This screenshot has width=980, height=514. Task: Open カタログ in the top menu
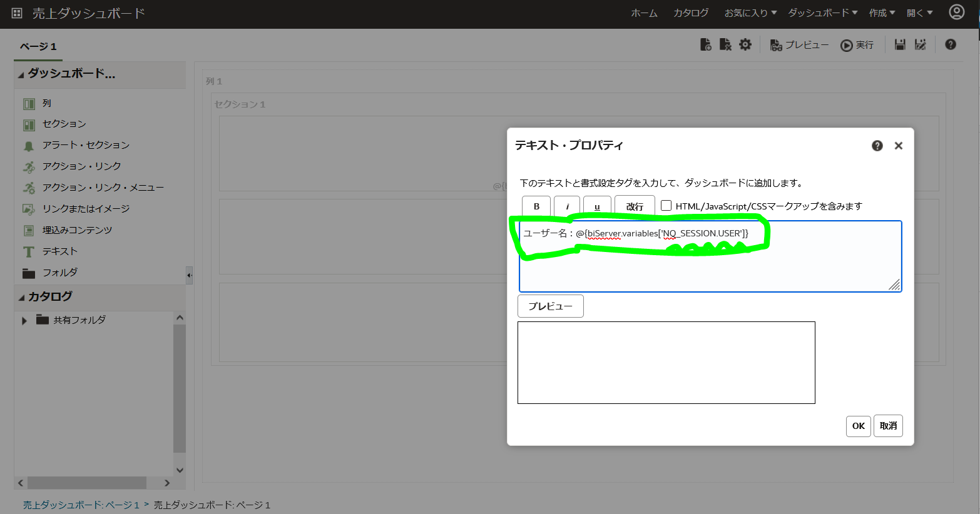[x=691, y=13]
